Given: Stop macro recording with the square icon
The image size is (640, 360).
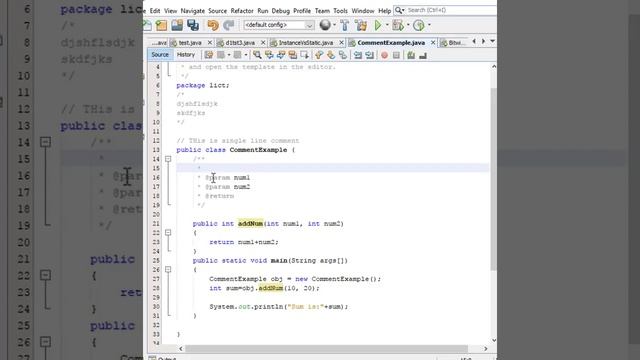Looking at the screenshot, I should pos(396,55).
